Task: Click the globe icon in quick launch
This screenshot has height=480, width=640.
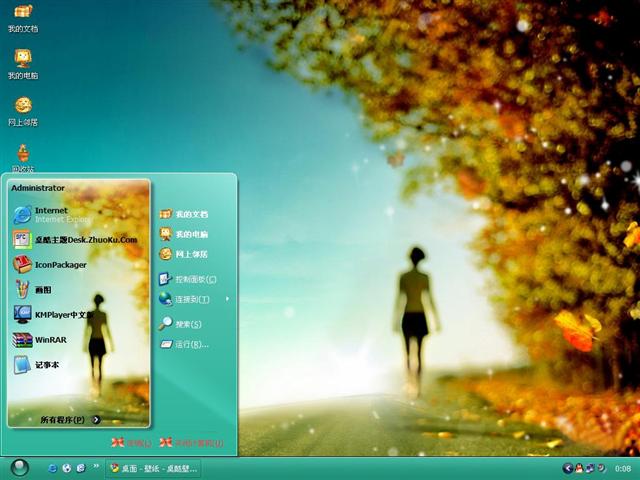Action: [67, 468]
